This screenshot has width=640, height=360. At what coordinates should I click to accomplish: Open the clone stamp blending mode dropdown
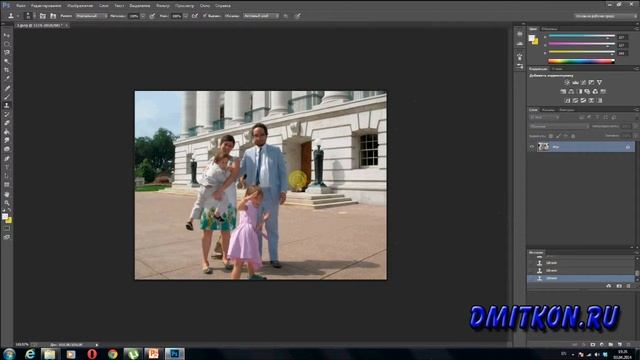click(x=91, y=16)
